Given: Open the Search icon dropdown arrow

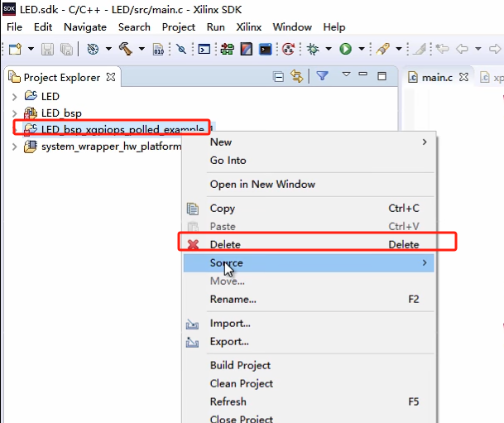Looking at the screenshot, I should coord(399,49).
